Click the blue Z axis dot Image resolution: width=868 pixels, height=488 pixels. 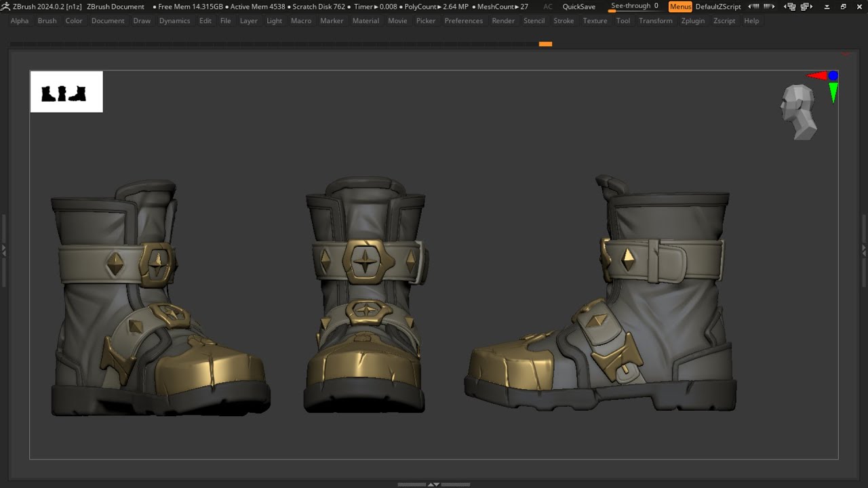833,76
